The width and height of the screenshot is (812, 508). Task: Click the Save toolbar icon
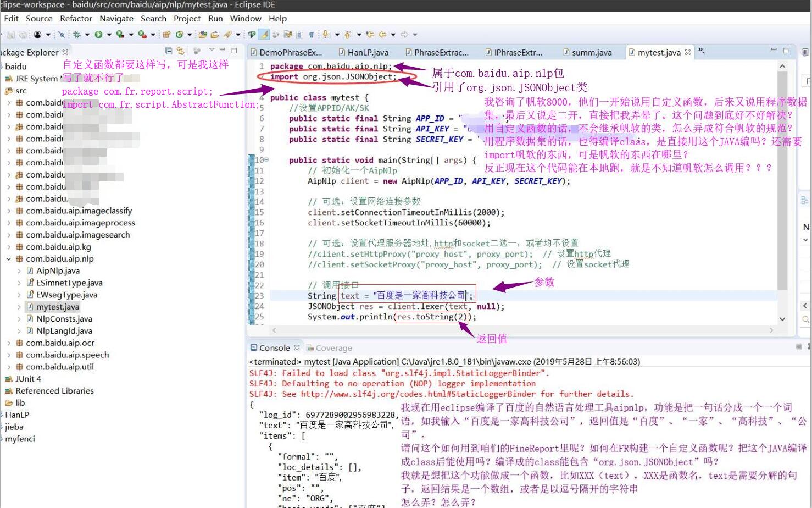pos(10,35)
